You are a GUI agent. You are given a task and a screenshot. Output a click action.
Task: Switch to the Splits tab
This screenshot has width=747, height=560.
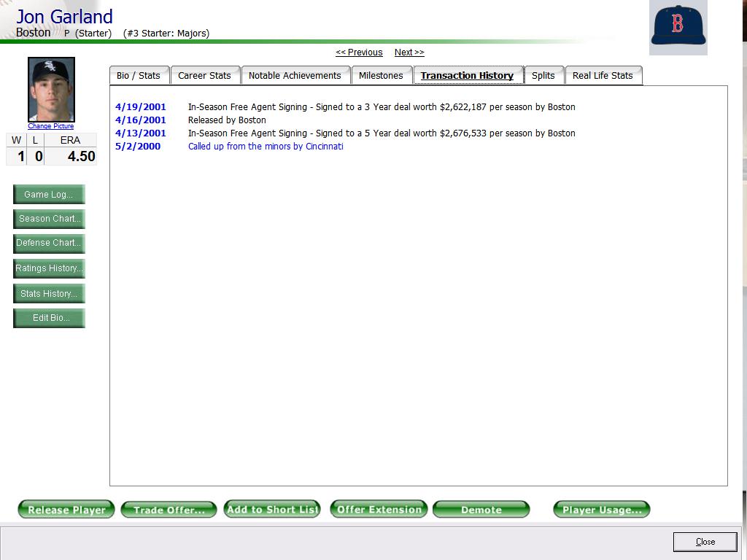[x=543, y=75]
